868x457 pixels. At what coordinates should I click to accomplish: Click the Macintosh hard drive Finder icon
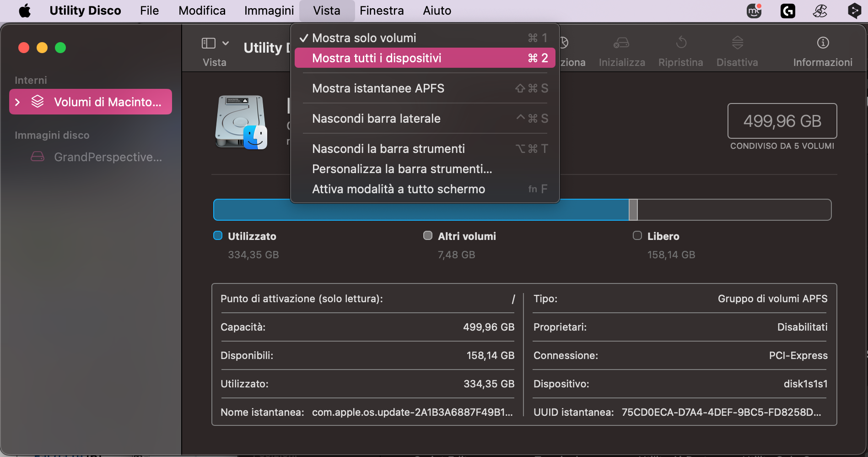(241, 122)
